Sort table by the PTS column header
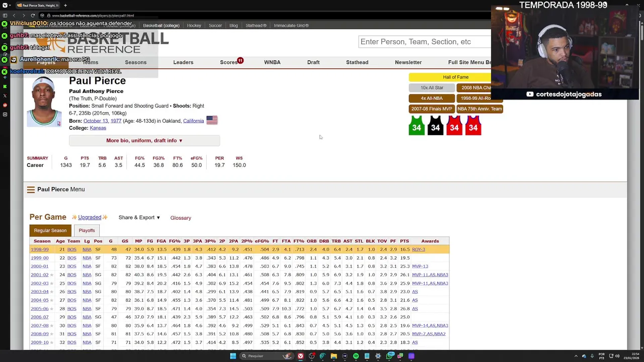This screenshot has height=362, width=644. (x=405, y=241)
